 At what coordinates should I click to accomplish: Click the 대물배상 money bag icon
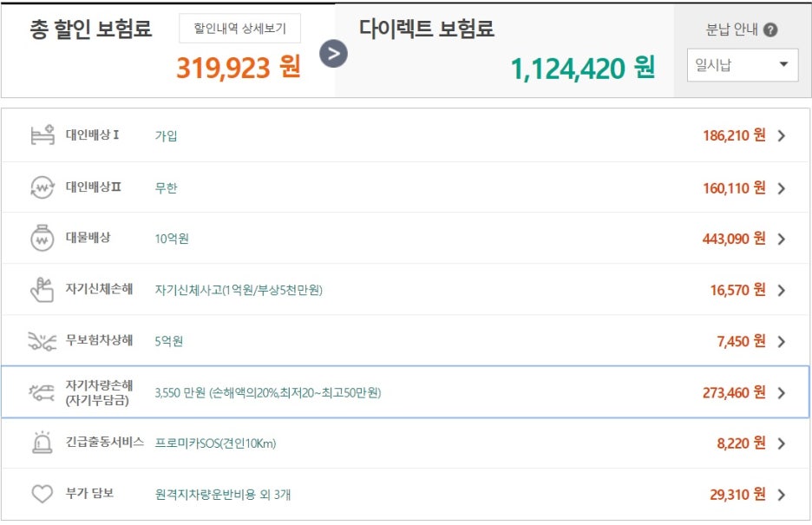pos(43,239)
